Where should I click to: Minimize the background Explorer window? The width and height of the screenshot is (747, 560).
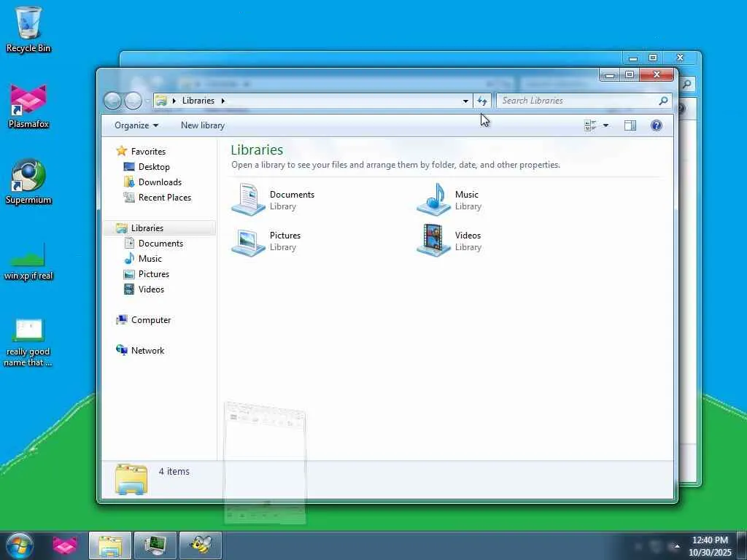click(633, 58)
